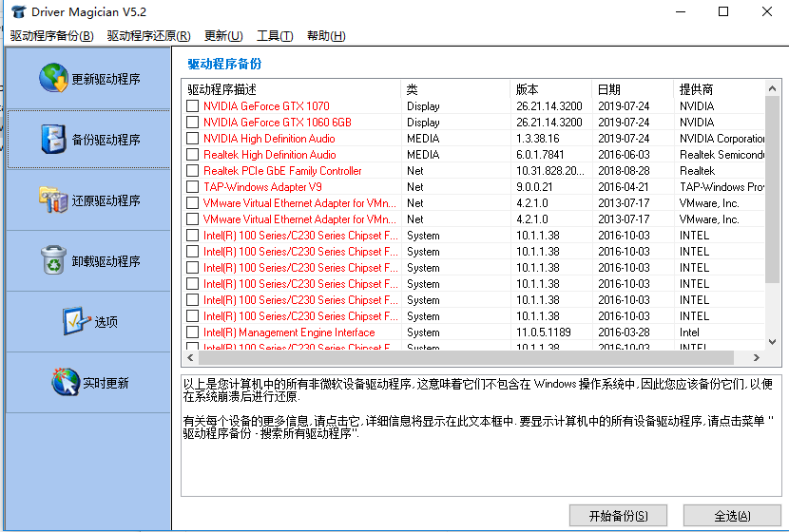
Task: Select TAP-Windows Adapter V9 row text
Action: [262, 186]
